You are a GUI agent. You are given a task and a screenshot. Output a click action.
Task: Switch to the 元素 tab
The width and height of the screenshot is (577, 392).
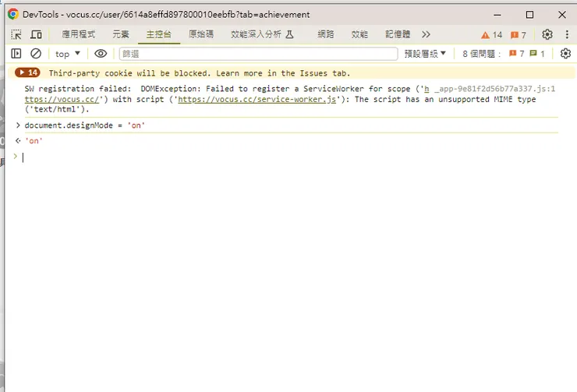(121, 34)
